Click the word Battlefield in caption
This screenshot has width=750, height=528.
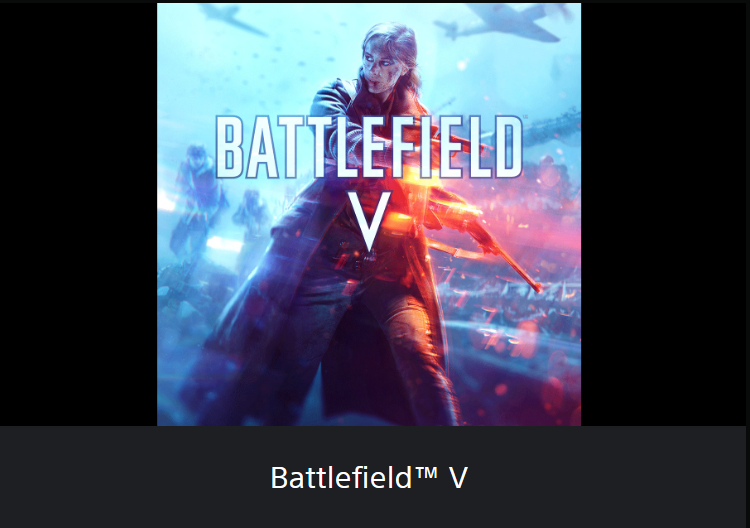(341, 477)
